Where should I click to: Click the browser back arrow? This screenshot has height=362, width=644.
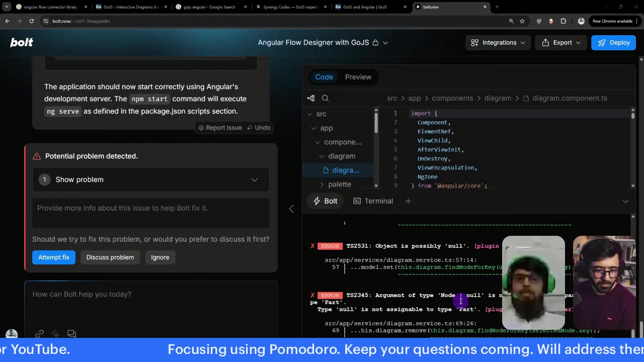click(8, 21)
